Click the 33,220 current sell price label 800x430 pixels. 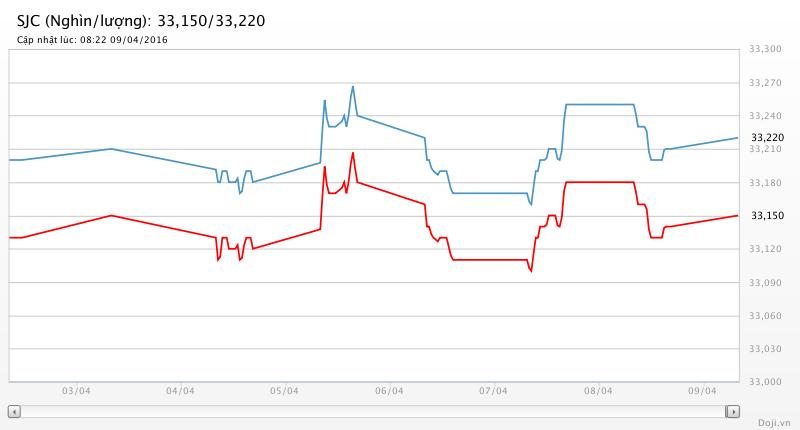click(x=767, y=137)
